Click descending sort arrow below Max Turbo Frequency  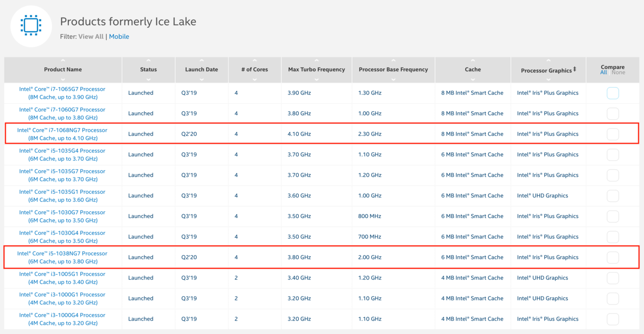[x=316, y=80]
